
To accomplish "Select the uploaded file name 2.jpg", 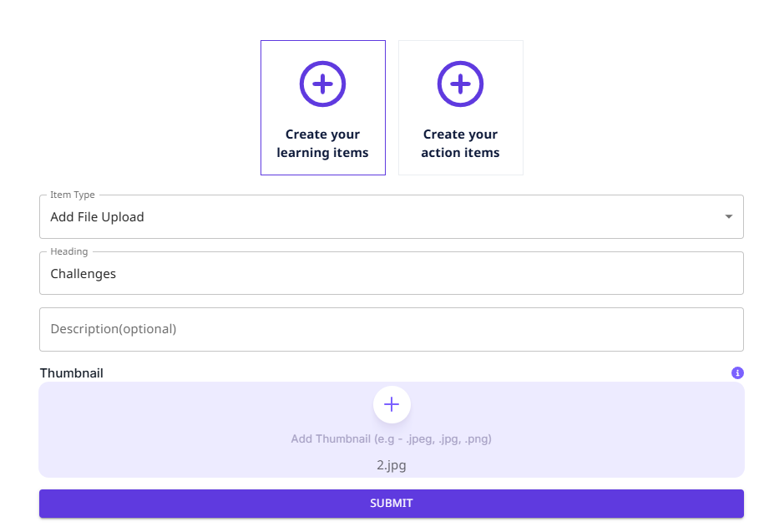I will tap(391, 465).
